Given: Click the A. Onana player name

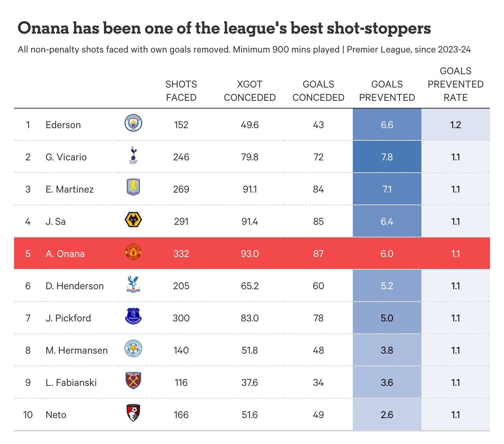Looking at the screenshot, I should tap(65, 254).
